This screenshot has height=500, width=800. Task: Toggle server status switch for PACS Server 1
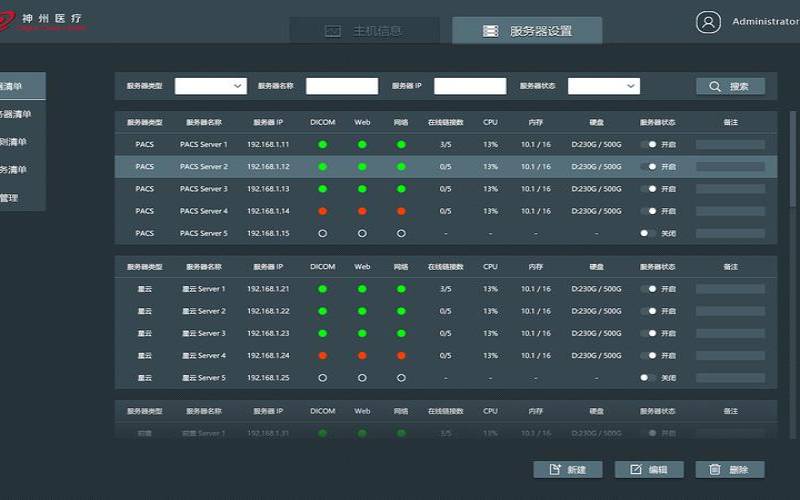(x=650, y=145)
